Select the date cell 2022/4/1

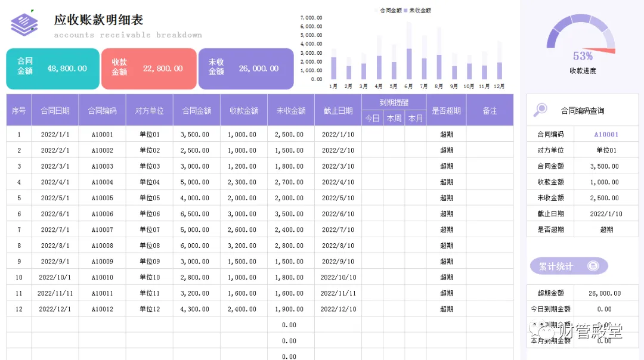[55, 182]
